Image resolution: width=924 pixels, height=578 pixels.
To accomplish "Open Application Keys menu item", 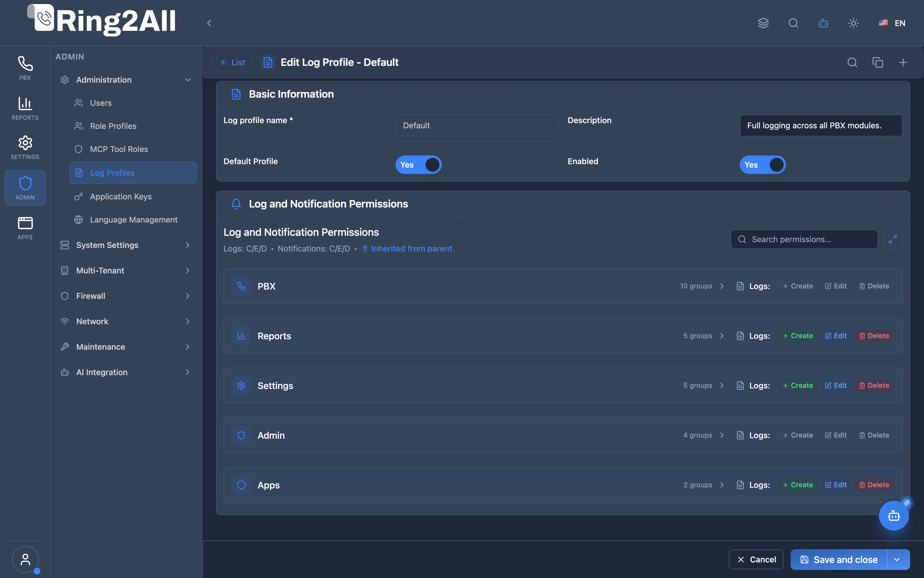I will [x=133, y=197].
